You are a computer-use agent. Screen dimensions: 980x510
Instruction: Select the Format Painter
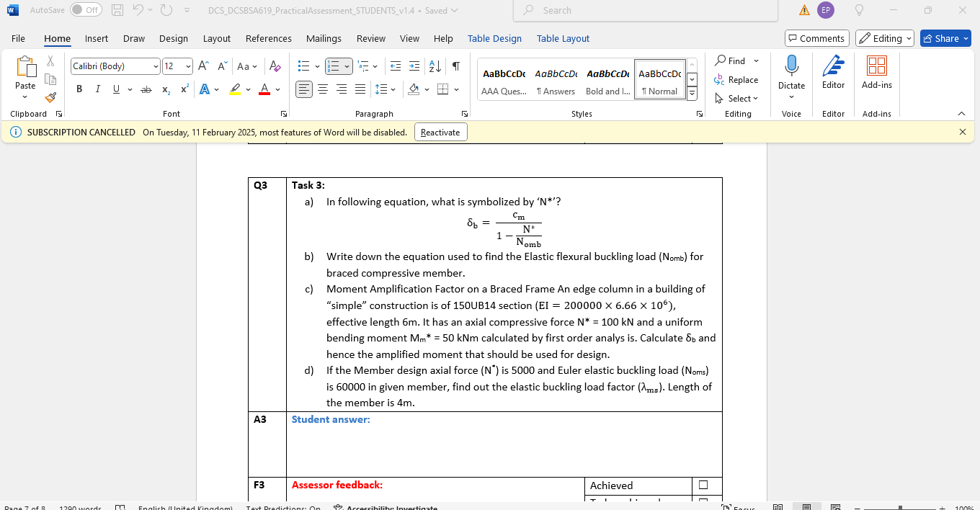click(50, 97)
